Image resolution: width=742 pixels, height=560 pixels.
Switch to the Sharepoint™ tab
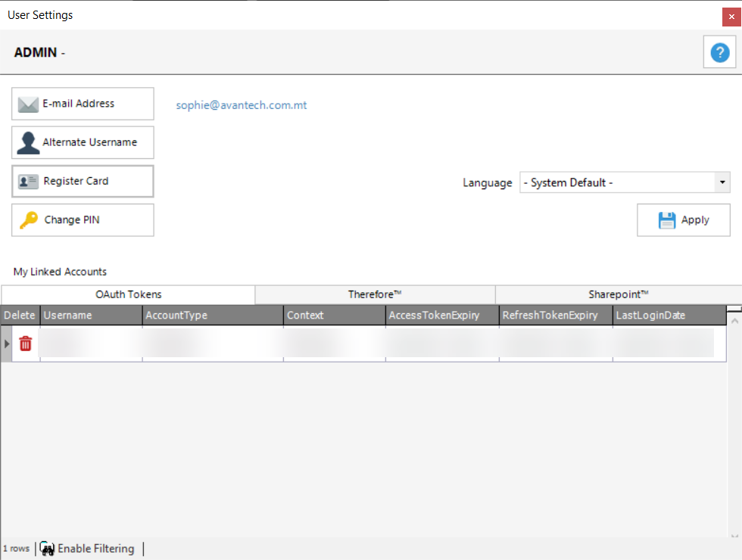619,294
